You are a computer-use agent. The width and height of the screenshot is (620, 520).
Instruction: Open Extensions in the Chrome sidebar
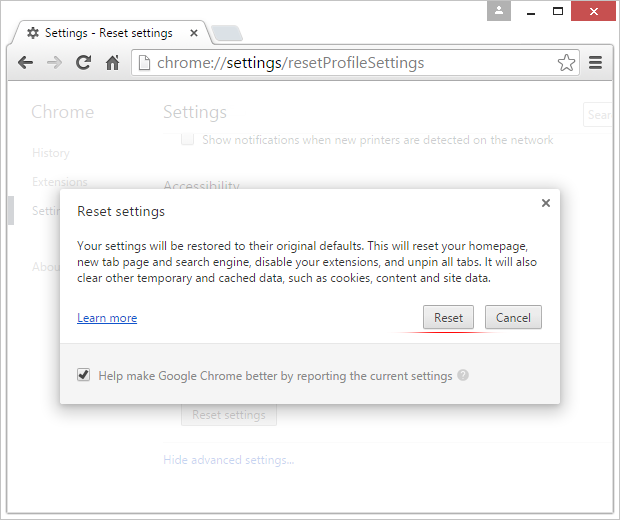60,182
